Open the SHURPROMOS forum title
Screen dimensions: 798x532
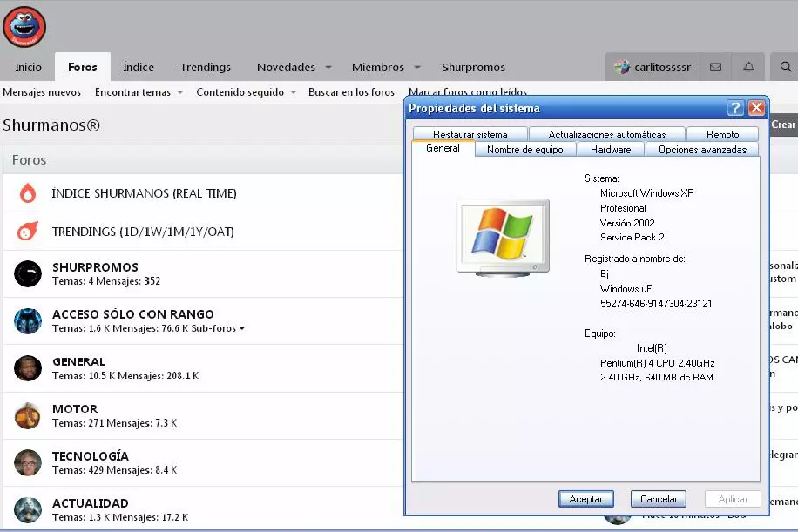click(95, 267)
